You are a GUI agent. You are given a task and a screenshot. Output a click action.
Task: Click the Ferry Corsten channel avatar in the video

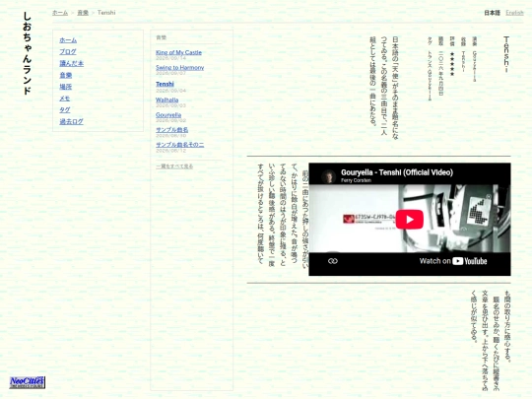tap(328, 176)
